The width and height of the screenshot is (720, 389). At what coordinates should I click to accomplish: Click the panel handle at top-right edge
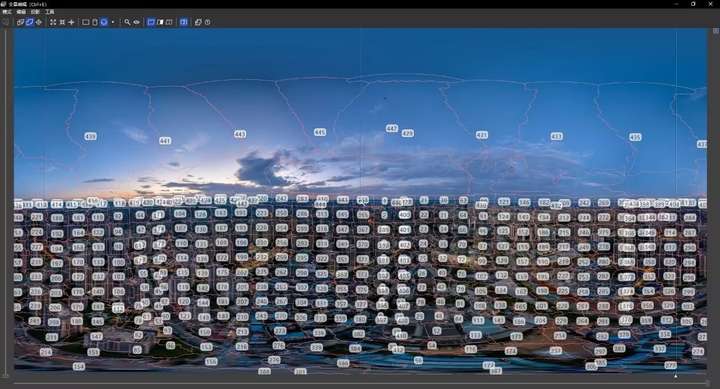click(715, 31)
